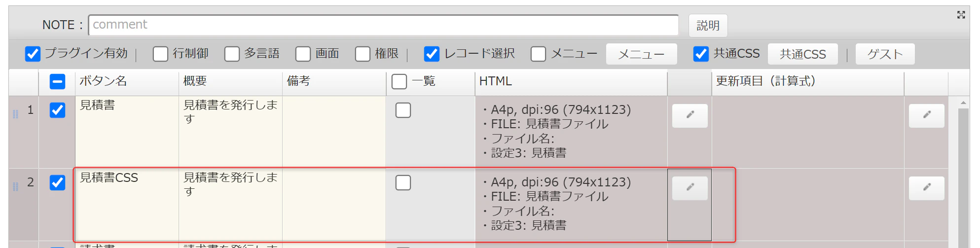Edit 更新項目 formula for the 見積書CSS row
Screen dimensions: 980x248
pos(926,188)
